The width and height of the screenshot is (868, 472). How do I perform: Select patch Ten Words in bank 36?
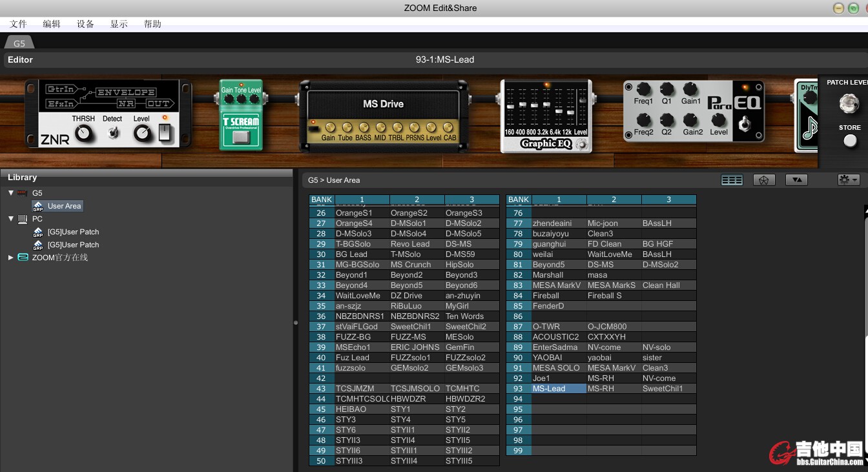(x=471, y=316)
